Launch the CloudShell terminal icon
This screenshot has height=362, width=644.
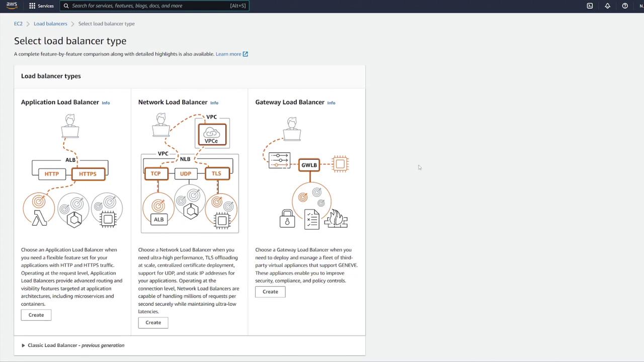590,6
